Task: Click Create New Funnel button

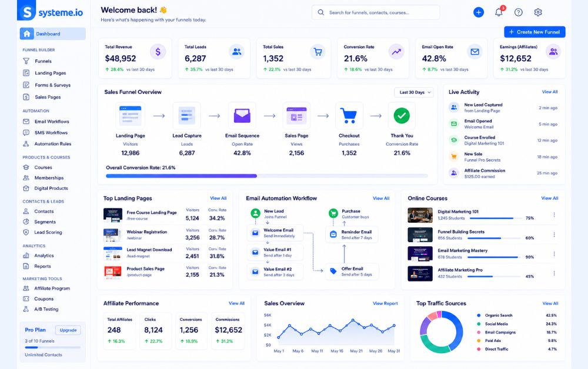Action: click(x=534, y=32)
